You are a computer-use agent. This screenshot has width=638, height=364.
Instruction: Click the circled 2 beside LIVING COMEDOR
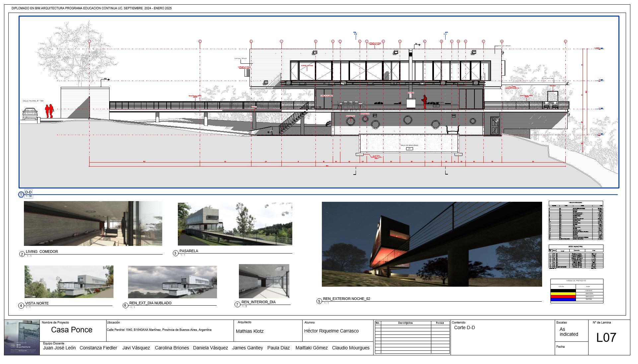pyautogui.click(x=22, y=253)
